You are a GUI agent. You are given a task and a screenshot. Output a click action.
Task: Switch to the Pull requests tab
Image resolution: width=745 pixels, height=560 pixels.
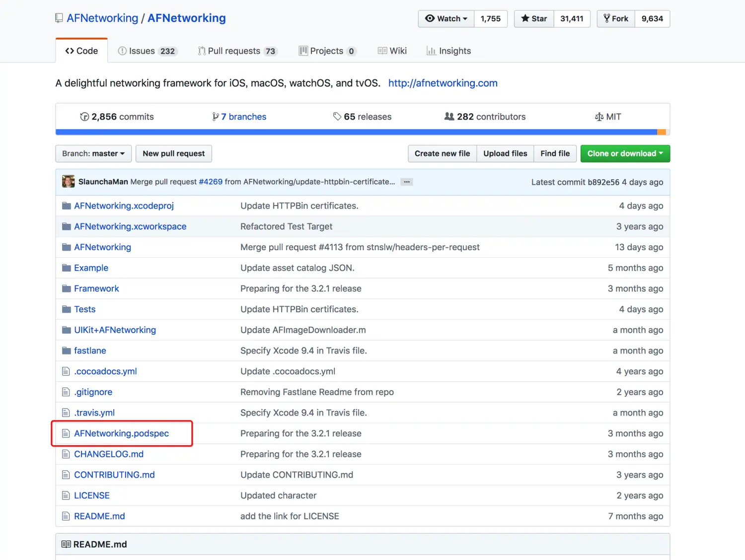coord(237,51)
